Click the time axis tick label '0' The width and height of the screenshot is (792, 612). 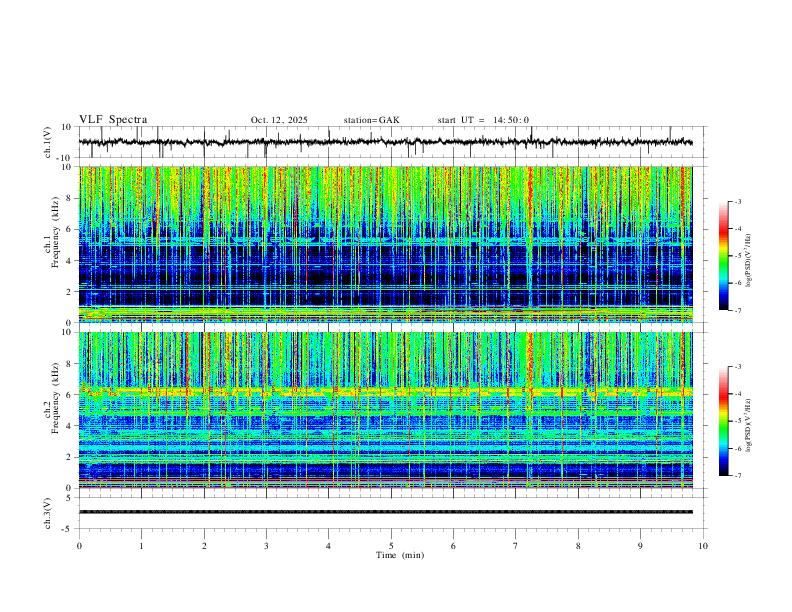(x=79, y=546)
